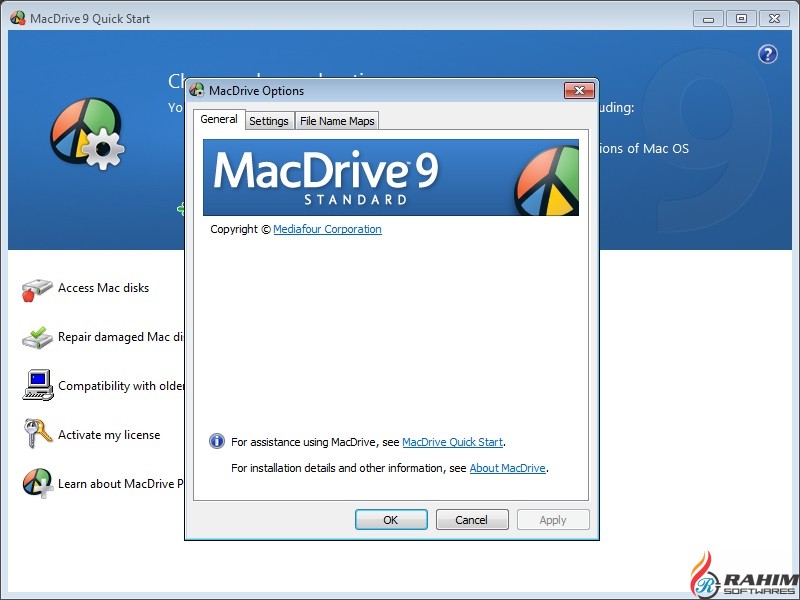Select Learn about MacDrive Pro text
The height and width of the screenshot is (600, 800).
[120, 484]
